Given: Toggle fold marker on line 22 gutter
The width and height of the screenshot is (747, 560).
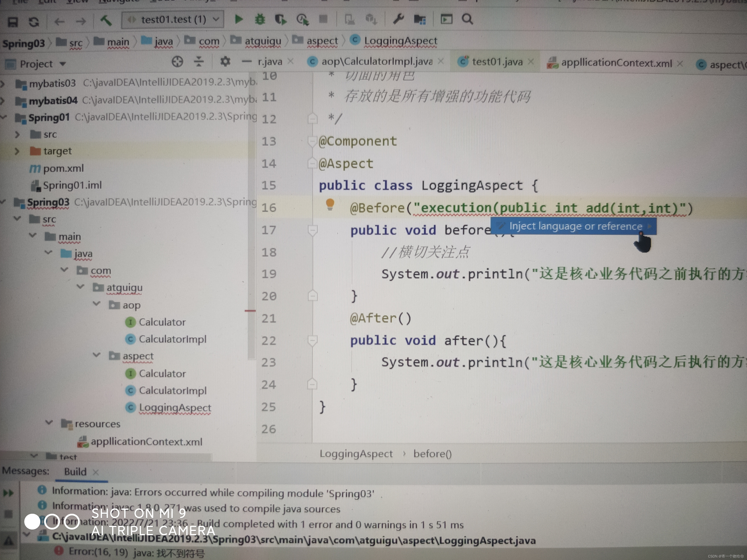Looking at the screenshot, I should pyautogui.click(x=313, y=341).
